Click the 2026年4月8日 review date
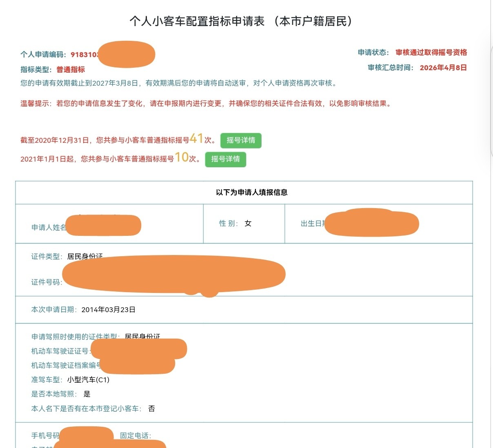Screen dimensions: 493x448 point(443,68)
